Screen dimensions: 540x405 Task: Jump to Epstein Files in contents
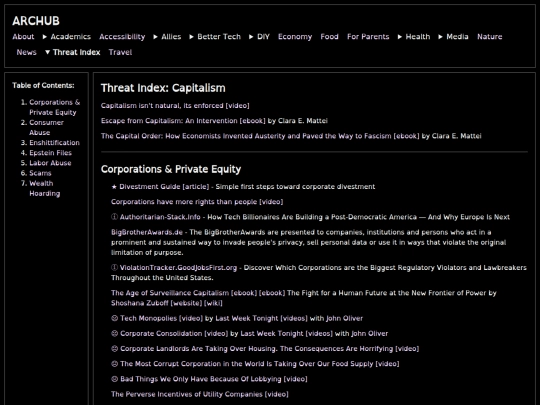(51, 153)
